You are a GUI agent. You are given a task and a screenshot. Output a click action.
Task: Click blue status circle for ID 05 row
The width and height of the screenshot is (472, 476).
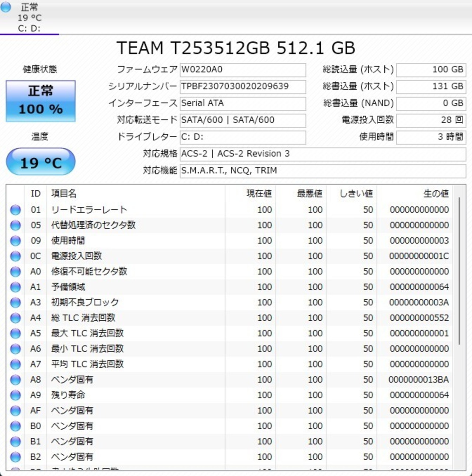pos(15,225)
